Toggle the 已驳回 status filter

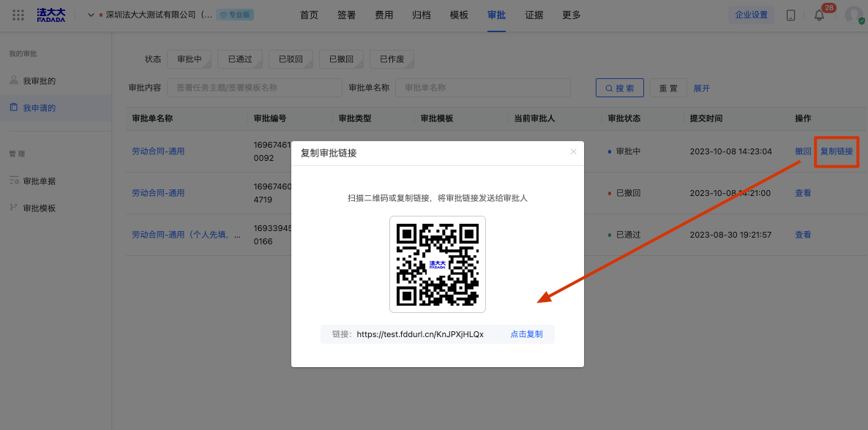pos(291,59)
